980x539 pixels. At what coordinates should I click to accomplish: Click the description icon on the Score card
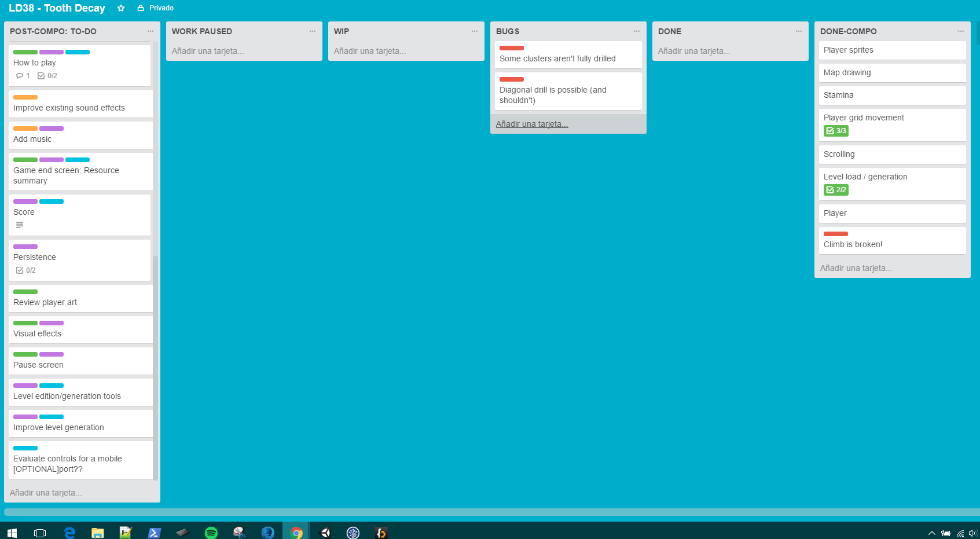tap(20, 225)
